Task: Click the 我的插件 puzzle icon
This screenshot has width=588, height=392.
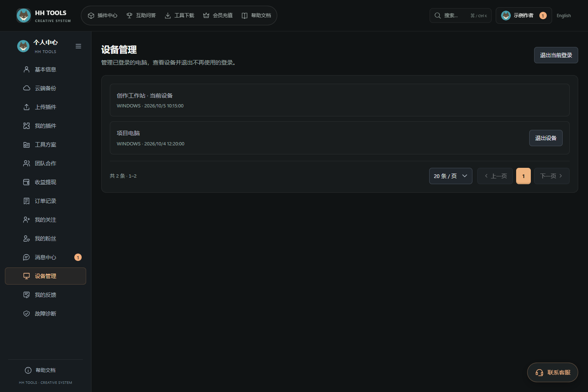Action: [x=27, y=126]
